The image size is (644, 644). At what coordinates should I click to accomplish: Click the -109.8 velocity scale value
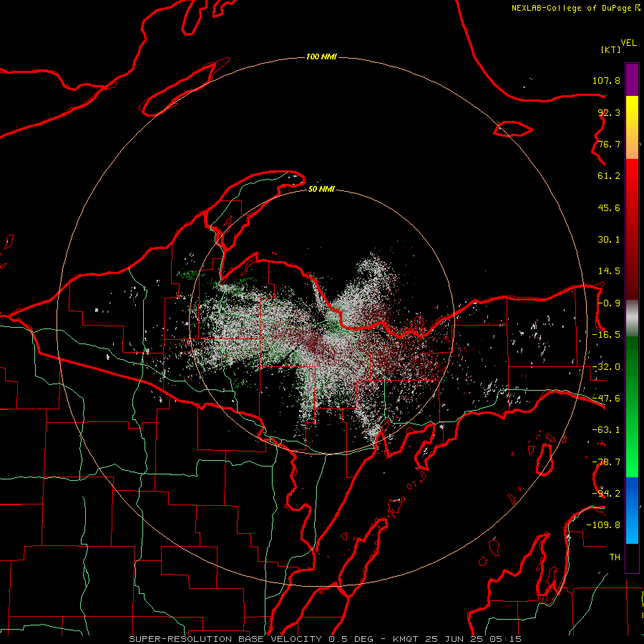coord(603,525)
